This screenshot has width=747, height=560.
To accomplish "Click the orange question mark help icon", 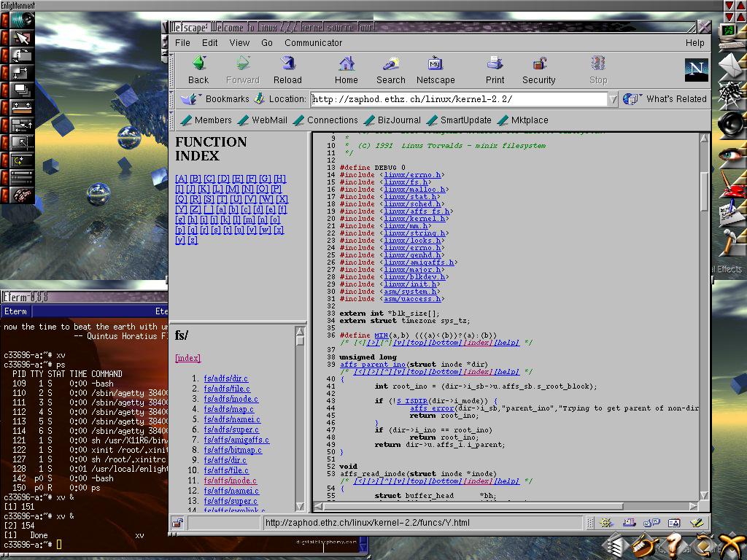I will coord(673,545).
